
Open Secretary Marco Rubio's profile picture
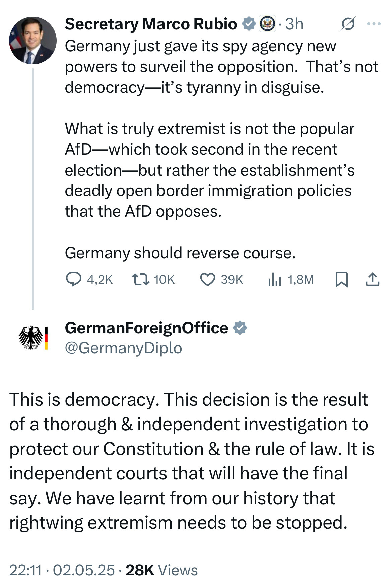33,41
